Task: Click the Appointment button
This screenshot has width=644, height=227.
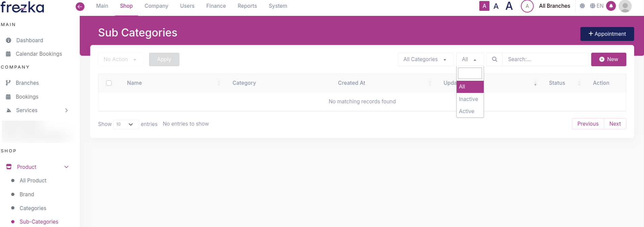Action: coord(607,34)
